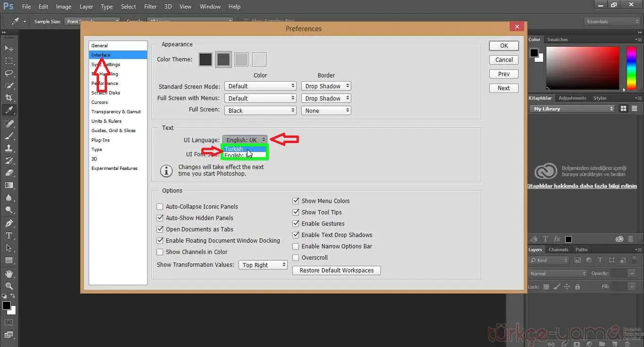Select Scratch Disks in preferences list
Viewport: 644px width, 347px height.
tap(106, 93)
